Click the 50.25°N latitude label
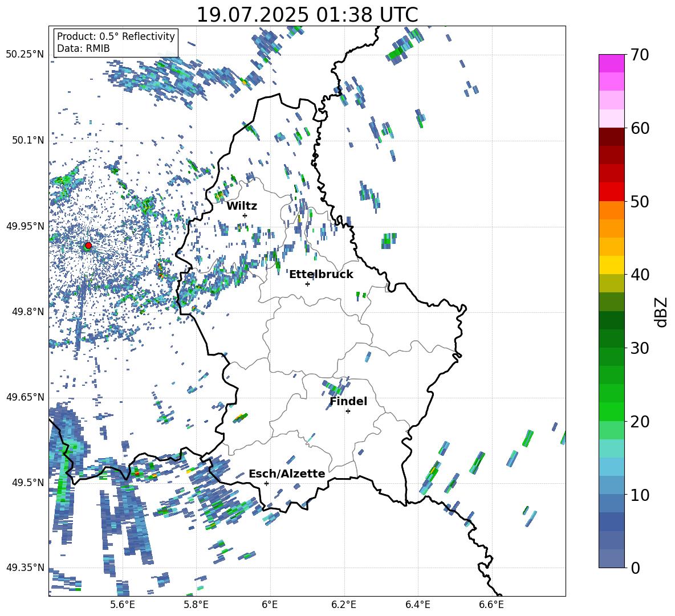The width and height of the screenshot is (675, 616). [25, 54]
